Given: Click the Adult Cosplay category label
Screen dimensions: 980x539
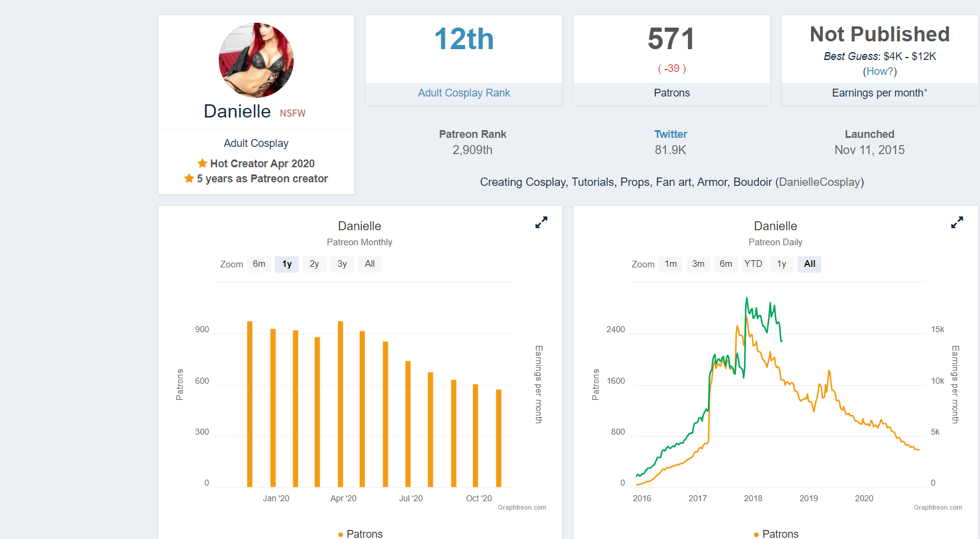Looking at the screenshot, I should pyautogui.click(x=256, y=143).
